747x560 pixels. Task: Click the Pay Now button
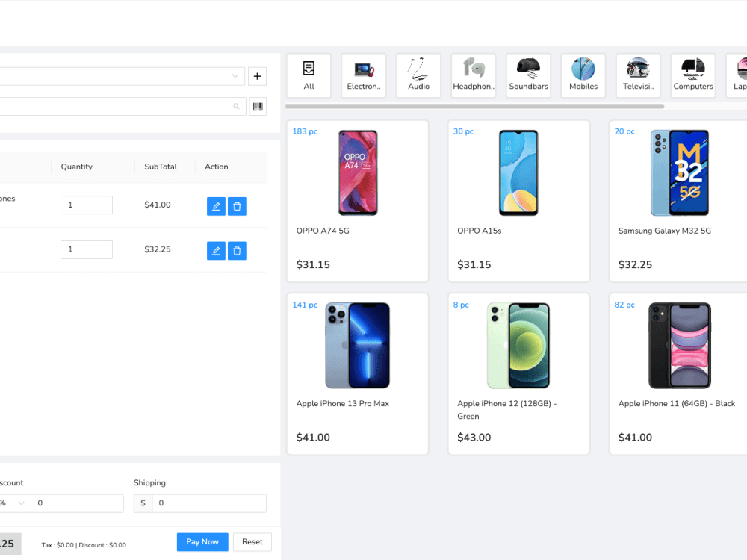pos(202,542)
